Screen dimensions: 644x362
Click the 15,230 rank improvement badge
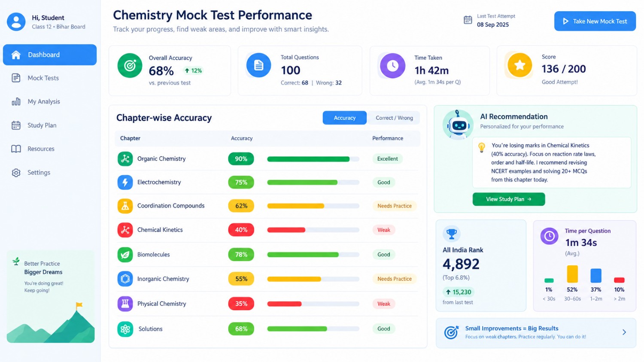(459, 292)
